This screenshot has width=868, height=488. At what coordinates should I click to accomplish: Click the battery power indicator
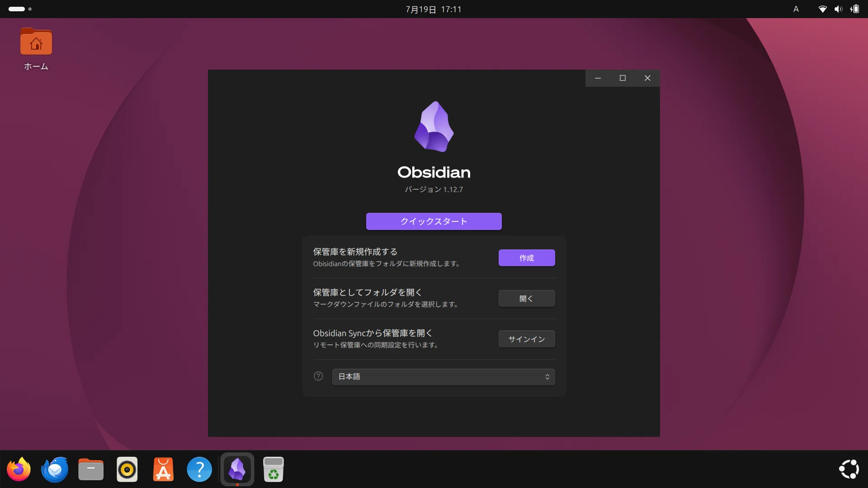coord(854,9)
